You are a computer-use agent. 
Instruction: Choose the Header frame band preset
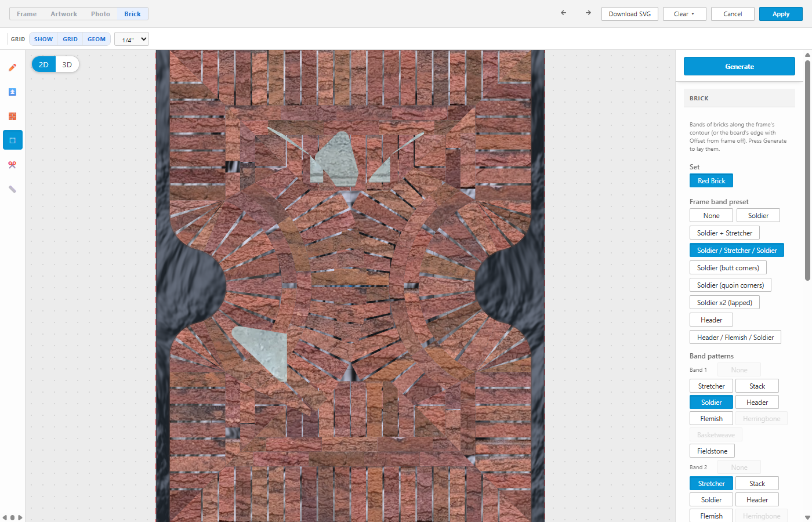click(711, 320)
